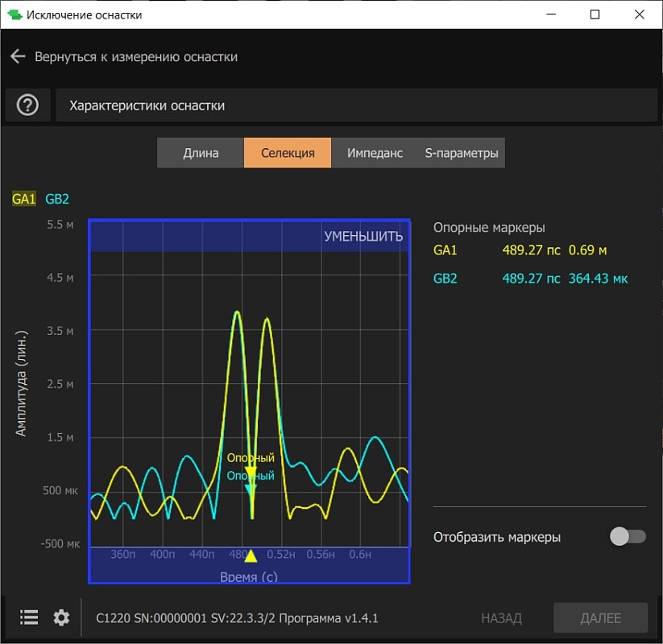This screenshot has height=644, width=663.
Task: Click the Время (с) axis band
Action: pos(250,576)
